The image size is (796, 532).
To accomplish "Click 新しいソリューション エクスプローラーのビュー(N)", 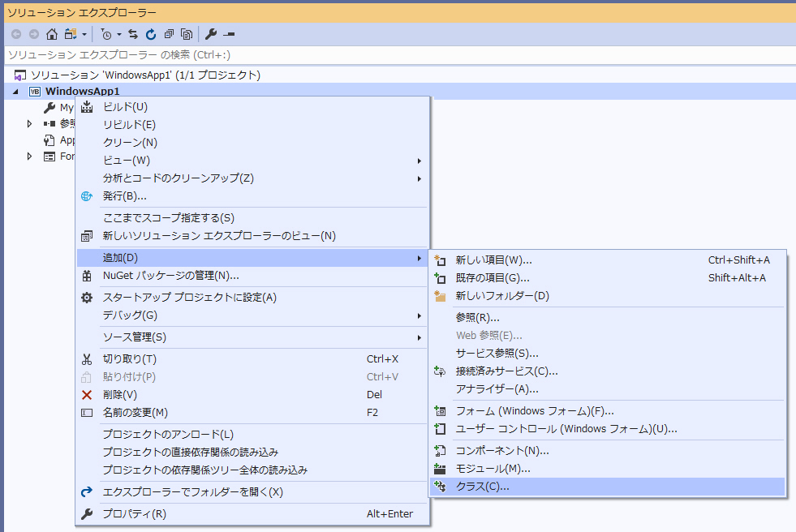I will coord(253,236).
